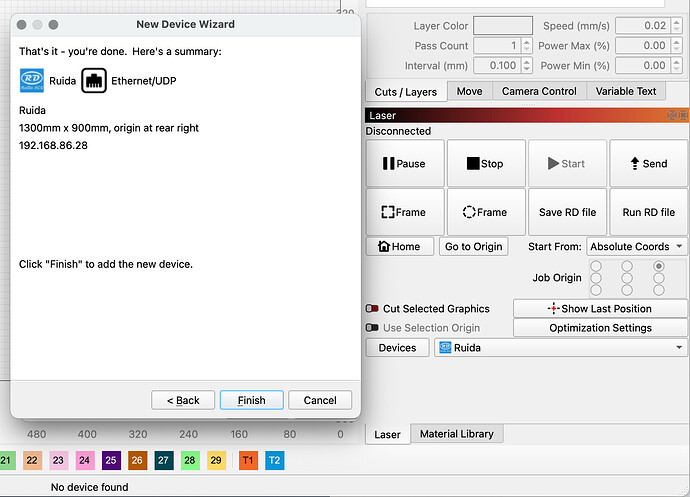The image size is (690, 497).
Task: Select top-right Job Origin radio button
Action: [x=659, y=266]
